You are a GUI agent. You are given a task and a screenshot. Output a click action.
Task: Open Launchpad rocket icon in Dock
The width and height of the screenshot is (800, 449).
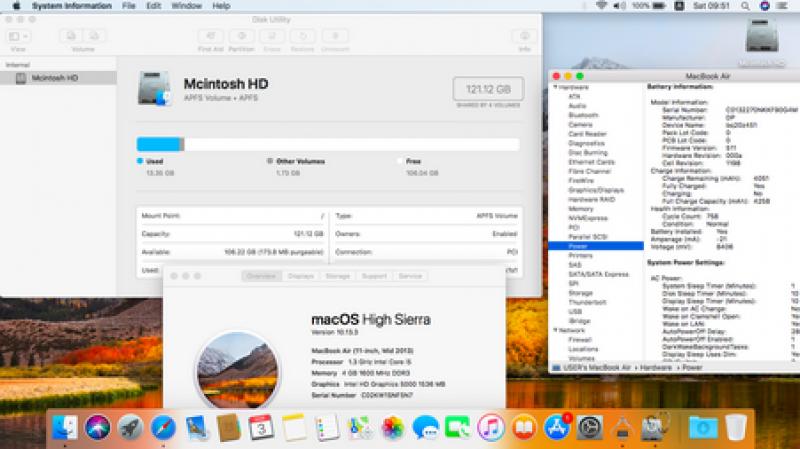click(131, 427)
